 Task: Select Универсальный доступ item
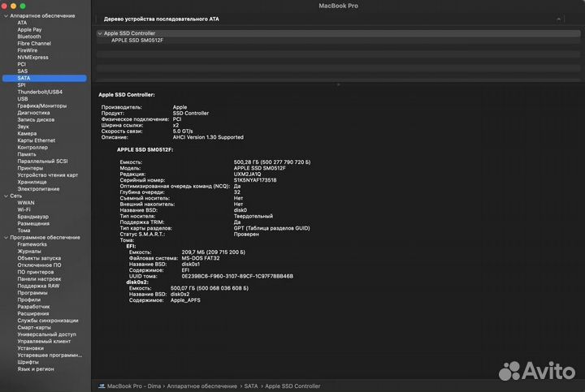pos(46,334)
